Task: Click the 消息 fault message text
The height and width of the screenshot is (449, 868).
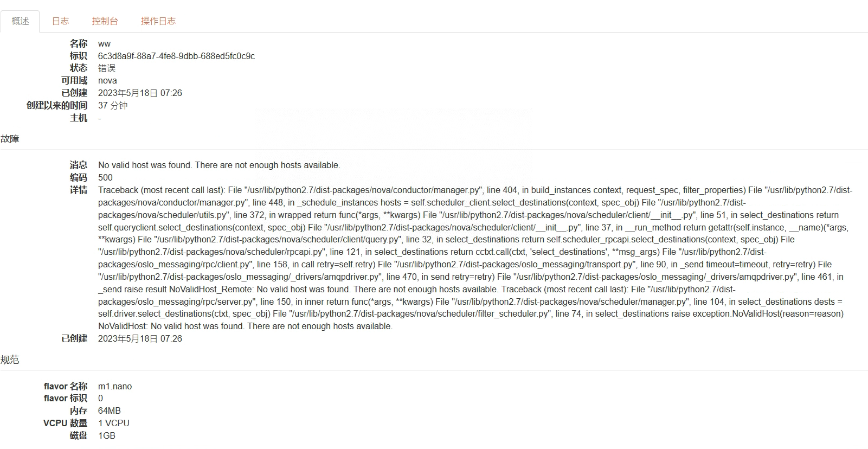Action: pos(219,165)
